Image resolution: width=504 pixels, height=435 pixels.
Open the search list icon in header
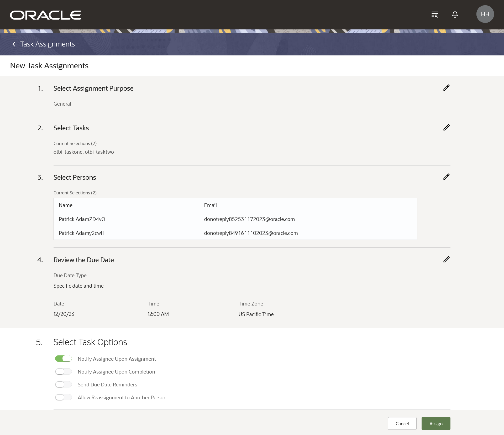434,14
